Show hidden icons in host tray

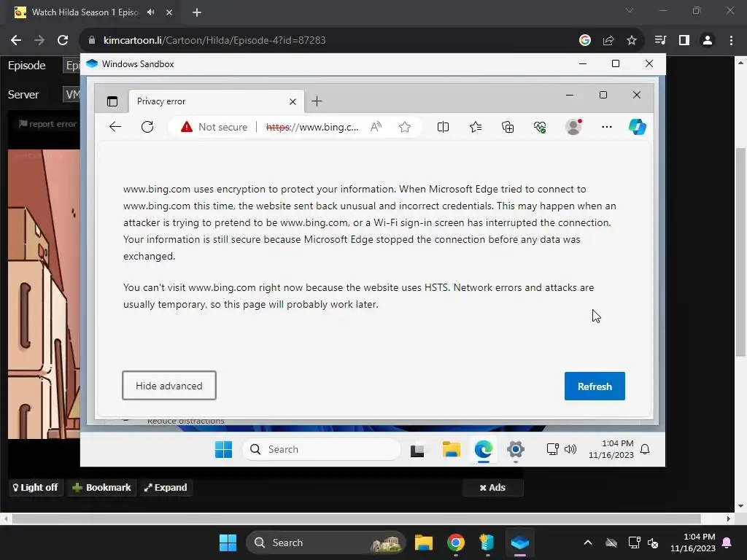click(x=588, y=542)
